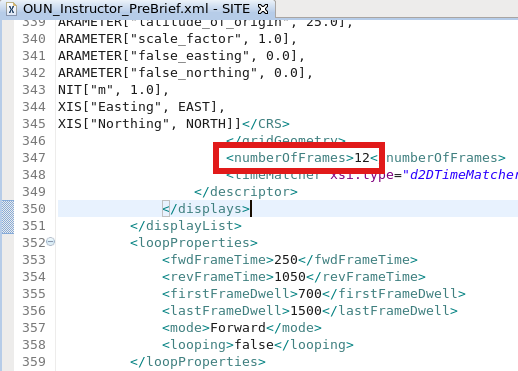Click the false_easting parameter line
This screenshot has width=518, height=371.
coord(182,56)
